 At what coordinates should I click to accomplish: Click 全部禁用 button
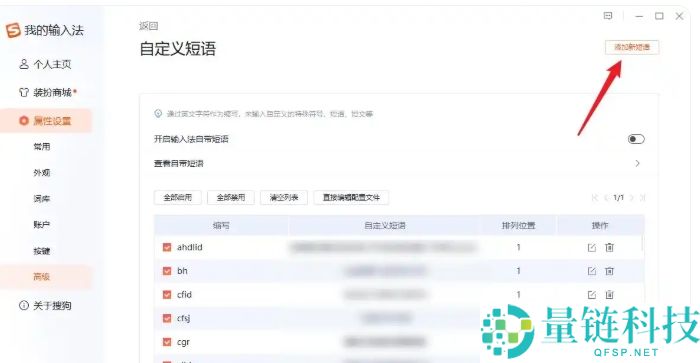pyautogui.click(x=231, y=197)
